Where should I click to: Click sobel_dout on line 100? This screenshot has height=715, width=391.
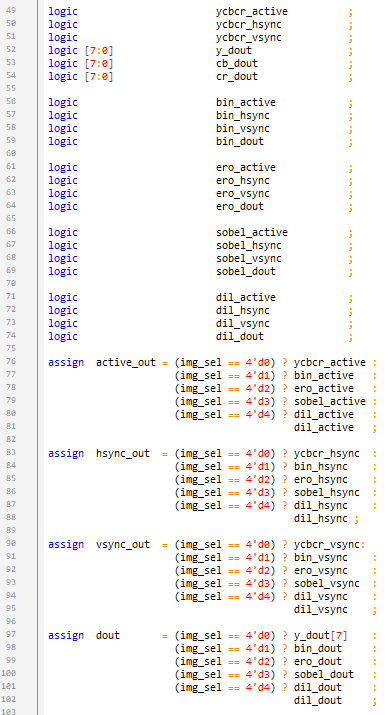coord(324,674)
